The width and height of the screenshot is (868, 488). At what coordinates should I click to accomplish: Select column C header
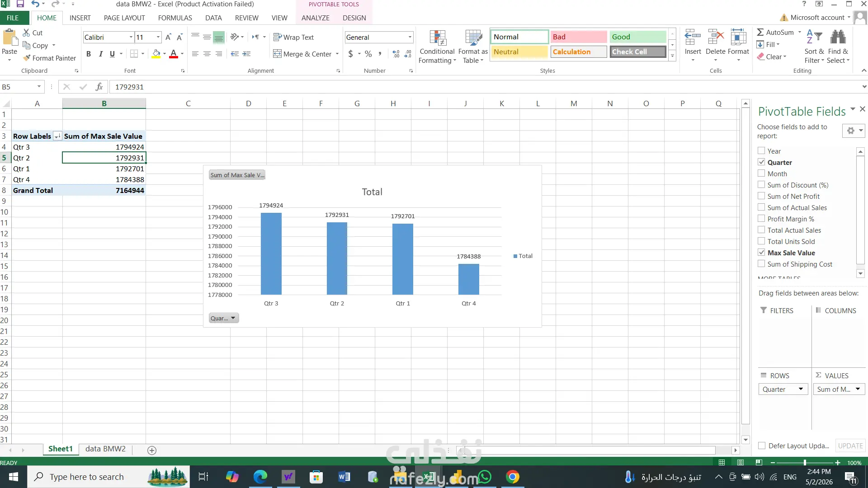188,103
